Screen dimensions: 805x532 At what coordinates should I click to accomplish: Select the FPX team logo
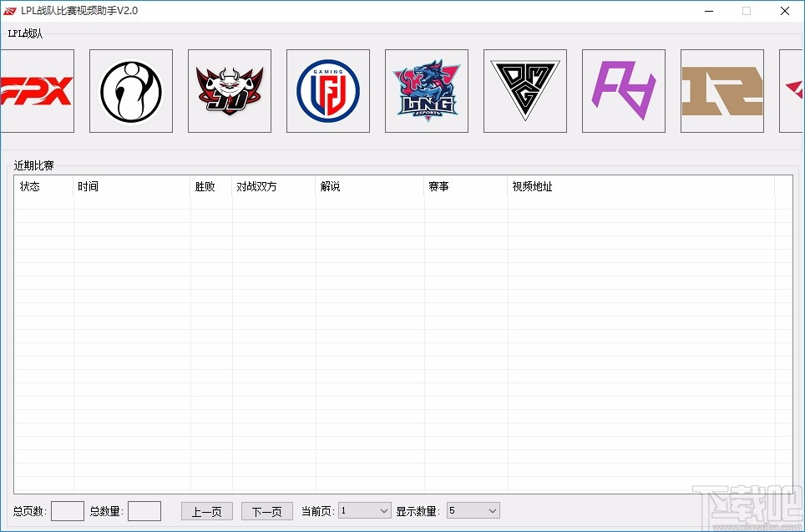click(33, 90)
